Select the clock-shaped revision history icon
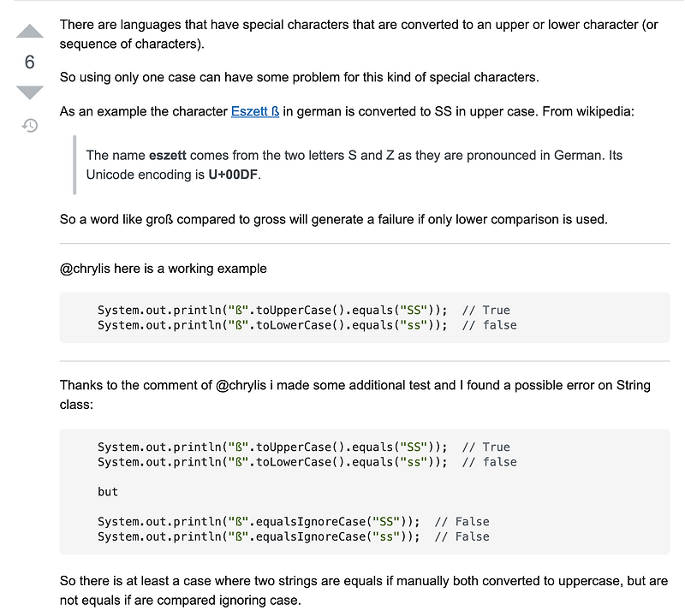This screenshot has width=685, height=616. (x=29, y=125)
